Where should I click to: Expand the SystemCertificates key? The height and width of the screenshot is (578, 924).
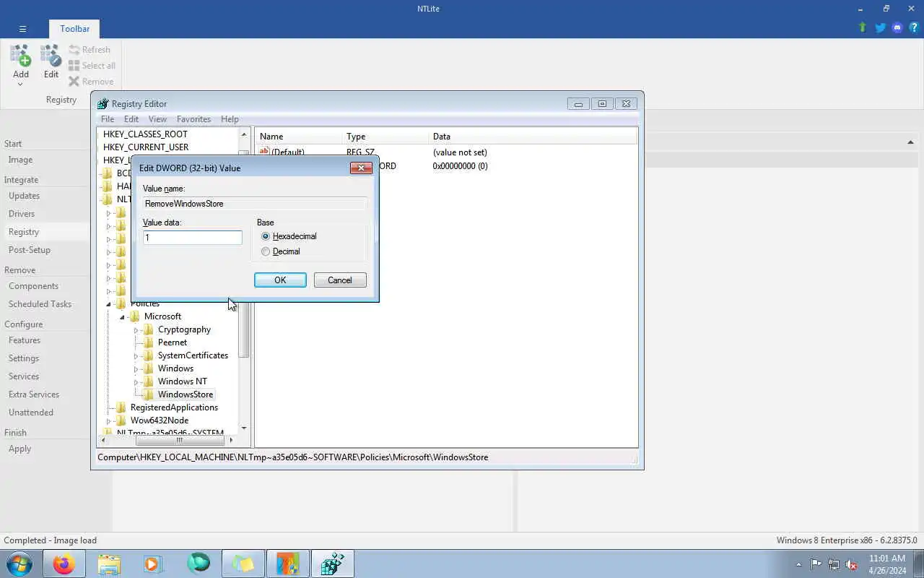[x=136, y=356]
